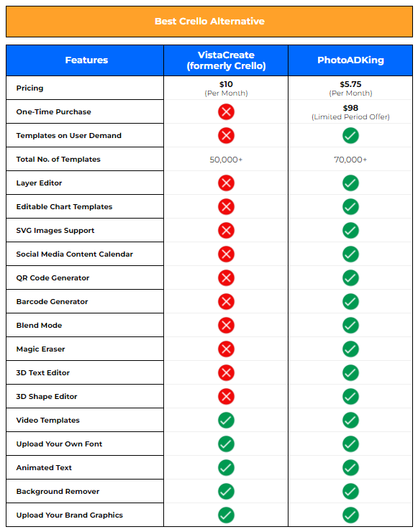Image resolution: width=418 pixels, height=532 pixels.
Task: Click PhotoADKing's green check for Editable Chart Templates
Action: [350, 206]
